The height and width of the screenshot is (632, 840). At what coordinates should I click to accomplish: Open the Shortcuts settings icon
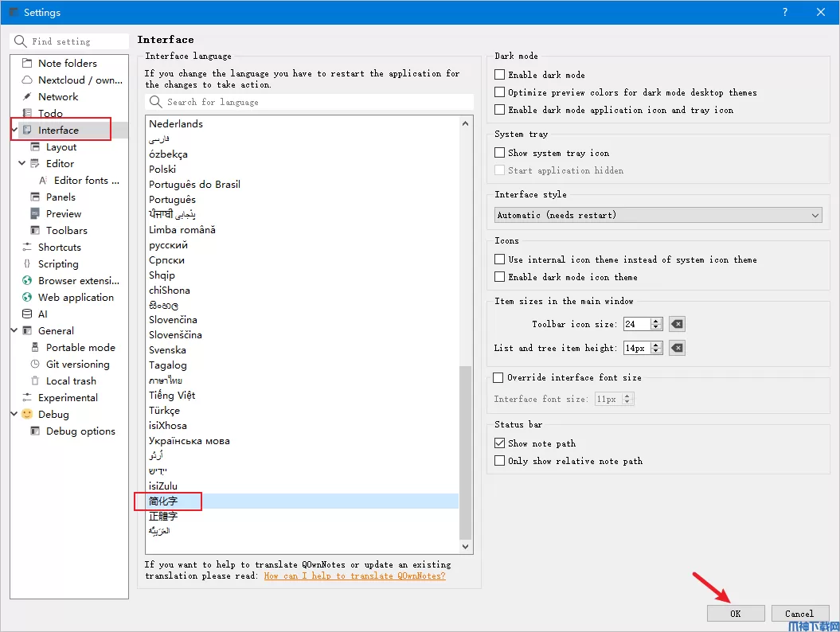tap(27, 247)
